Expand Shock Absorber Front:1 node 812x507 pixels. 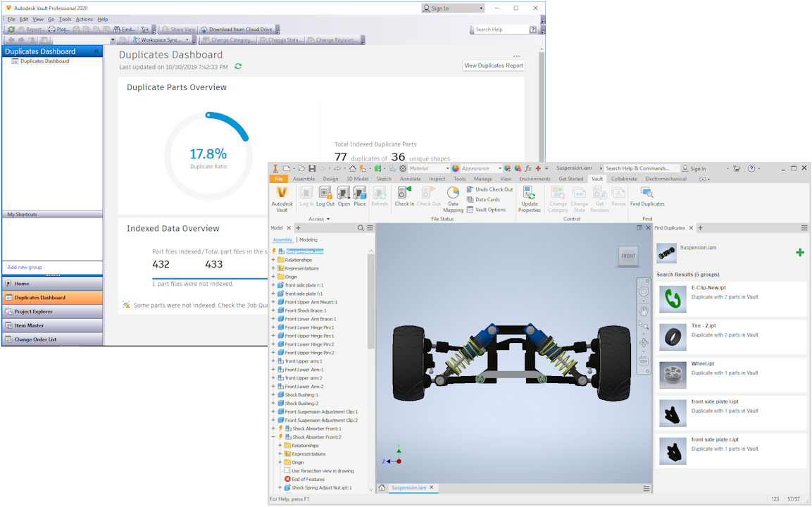273,428
